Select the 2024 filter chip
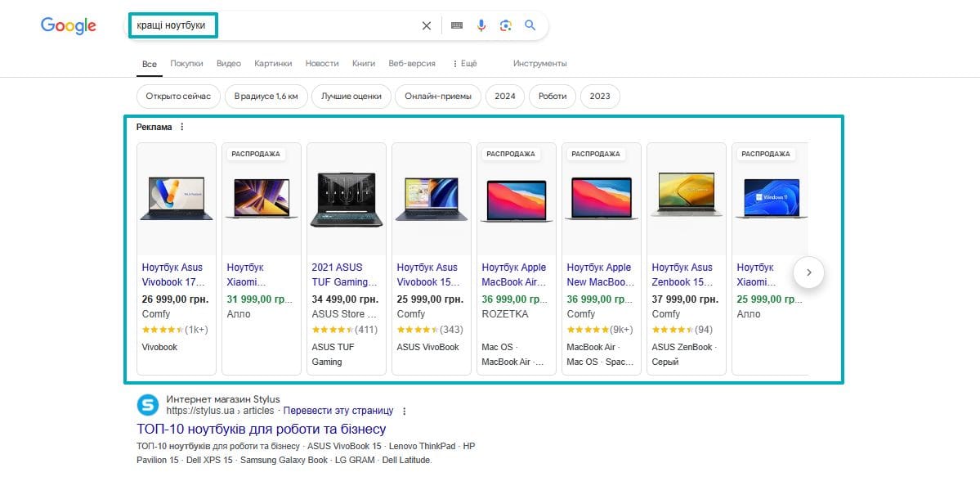This screenshot has height=486, width=980. pos(505,97)
